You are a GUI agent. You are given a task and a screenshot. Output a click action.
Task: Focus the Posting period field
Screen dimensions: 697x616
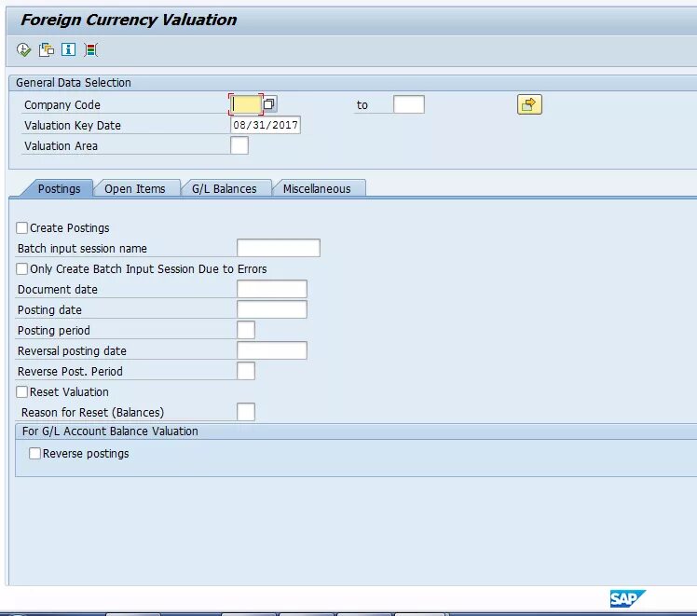246,330
